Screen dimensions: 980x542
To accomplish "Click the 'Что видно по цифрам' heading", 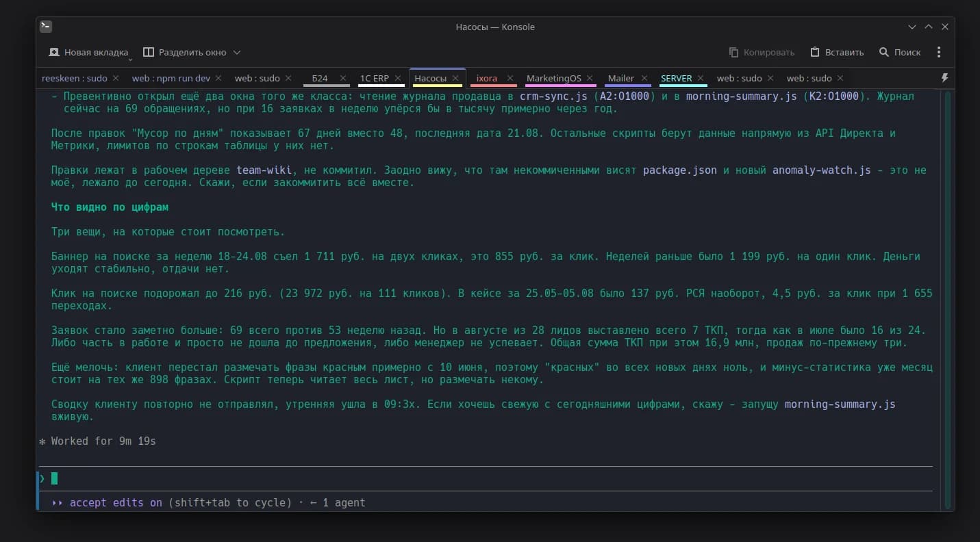I will 110,207.
